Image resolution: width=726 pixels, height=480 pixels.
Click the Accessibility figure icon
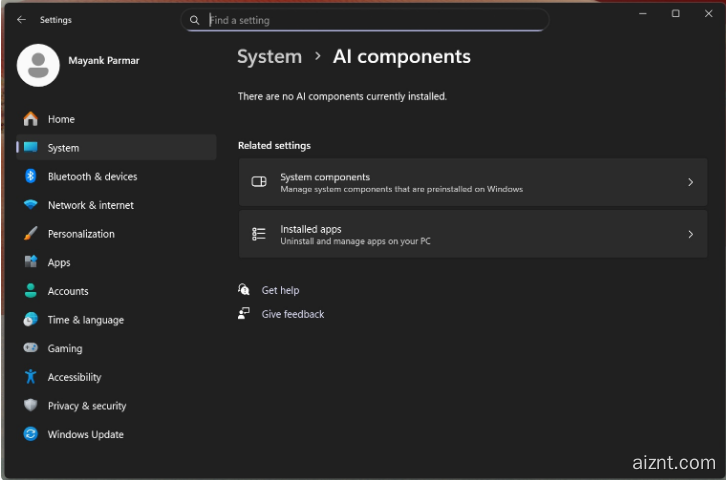[x=30, y=377]
